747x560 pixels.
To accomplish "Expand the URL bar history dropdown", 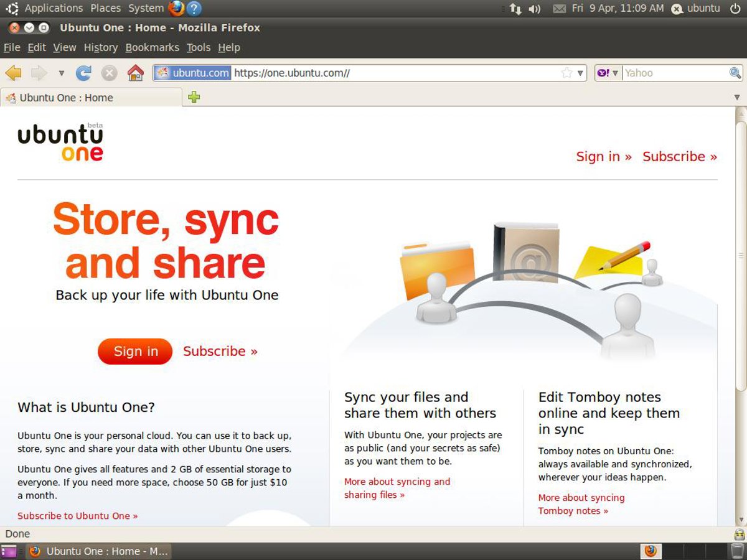I will point(580,73).
